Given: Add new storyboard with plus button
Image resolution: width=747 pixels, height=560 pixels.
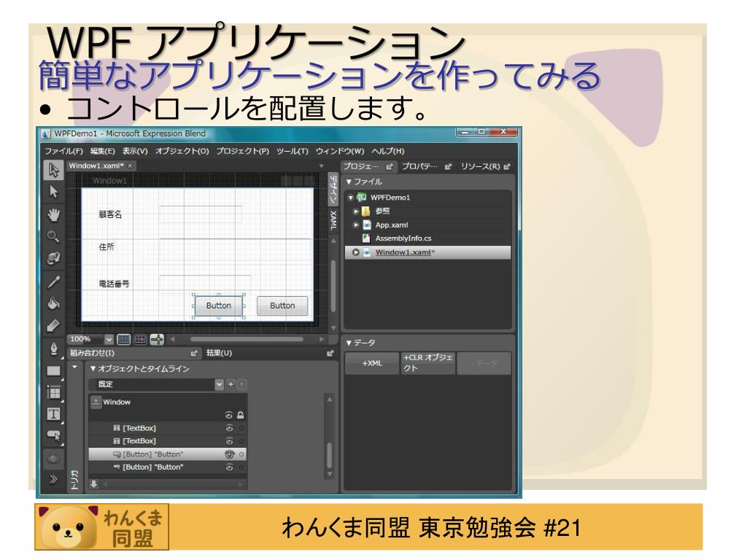Looking at the screenshot, I should (x=231, y=384).
